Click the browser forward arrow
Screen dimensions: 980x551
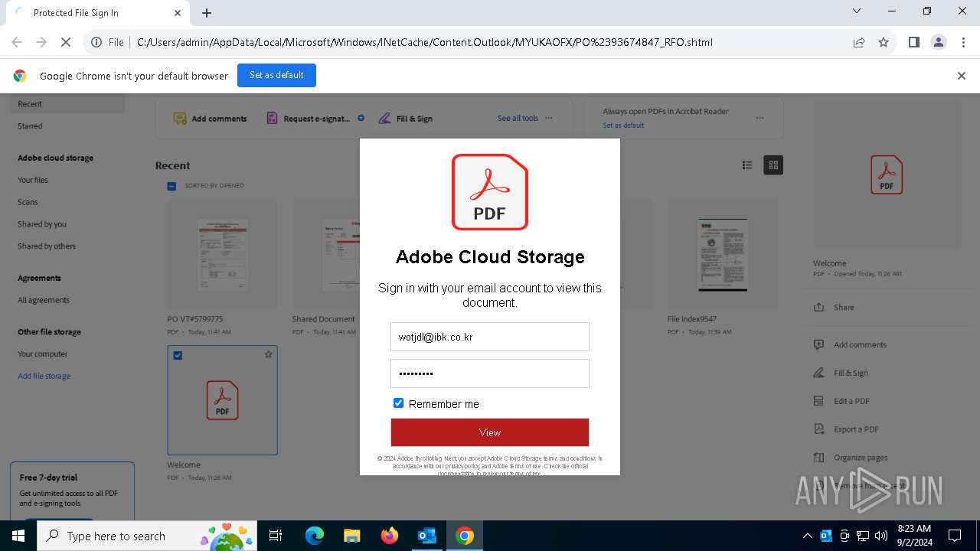[41, 42]
